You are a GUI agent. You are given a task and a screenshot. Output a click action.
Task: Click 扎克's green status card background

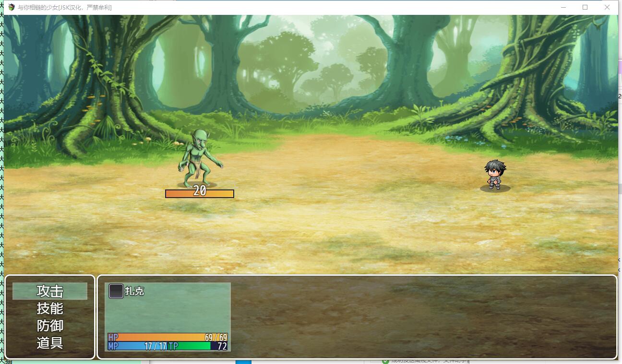167,313
